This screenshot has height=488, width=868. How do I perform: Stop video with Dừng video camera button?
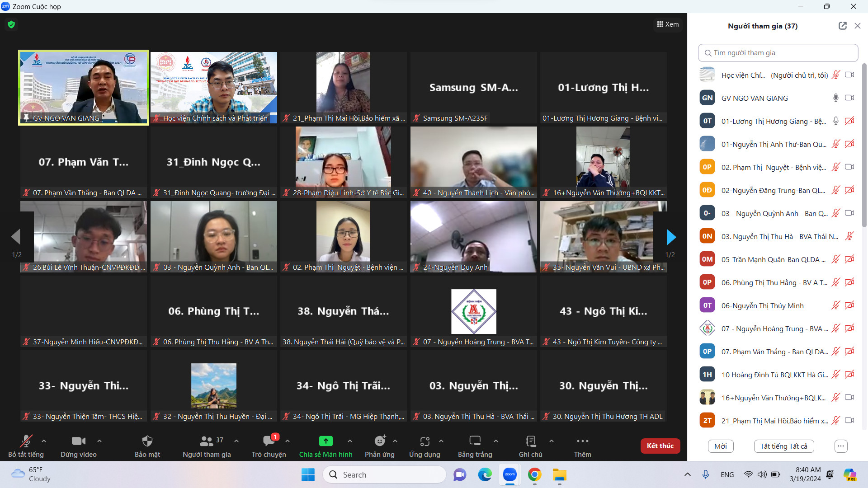[x=78, y=441]
